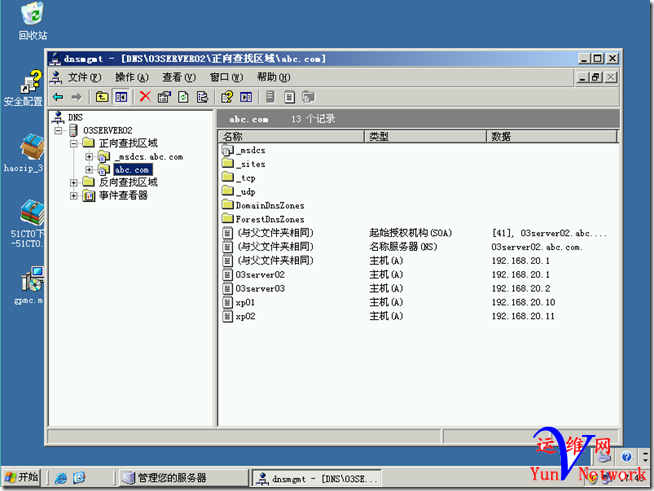
Task: Select the ForestDnsZones folder
Action: [x=270, y=219]
